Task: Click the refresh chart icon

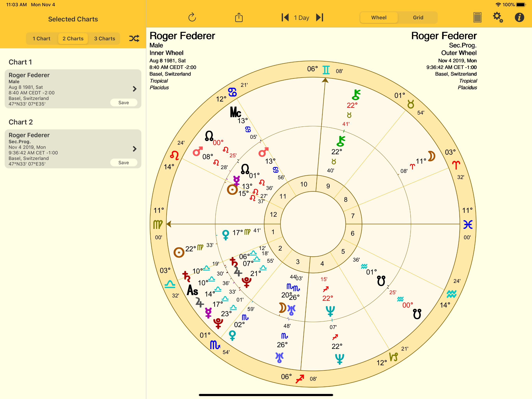Action: tap(192, 17)
